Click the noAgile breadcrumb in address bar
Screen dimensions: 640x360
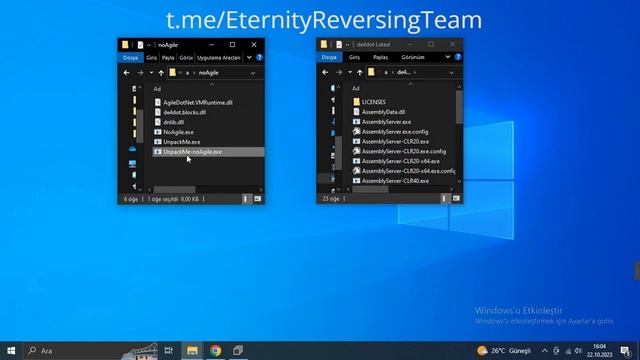[x=209, y=73]
